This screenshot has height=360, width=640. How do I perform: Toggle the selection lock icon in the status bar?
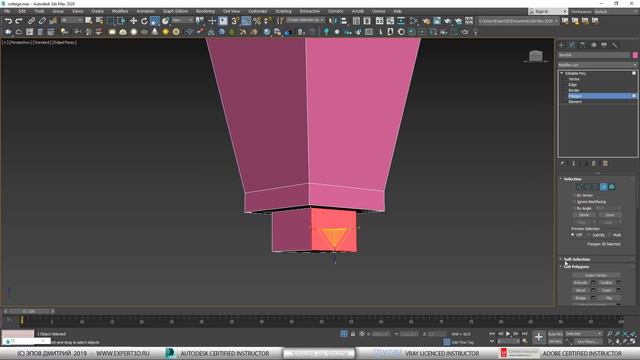coord(353,334)
